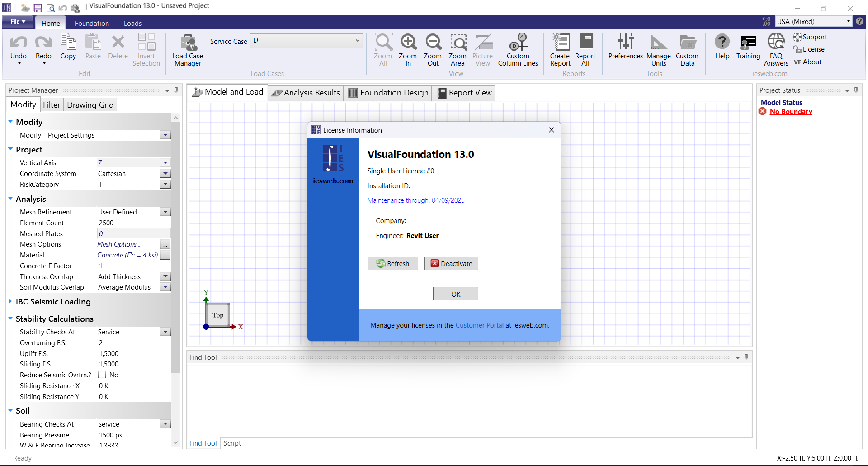The width and height of the screenshot is (868, 466).
Task: Switch to Filter tab in Project Manager
Action: point(52,105)
